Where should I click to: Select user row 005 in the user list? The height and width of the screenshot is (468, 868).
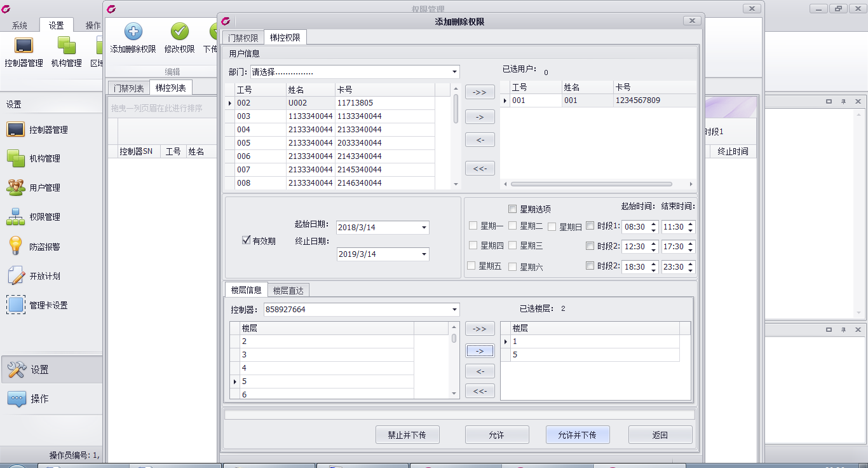(x=243, y=143)
